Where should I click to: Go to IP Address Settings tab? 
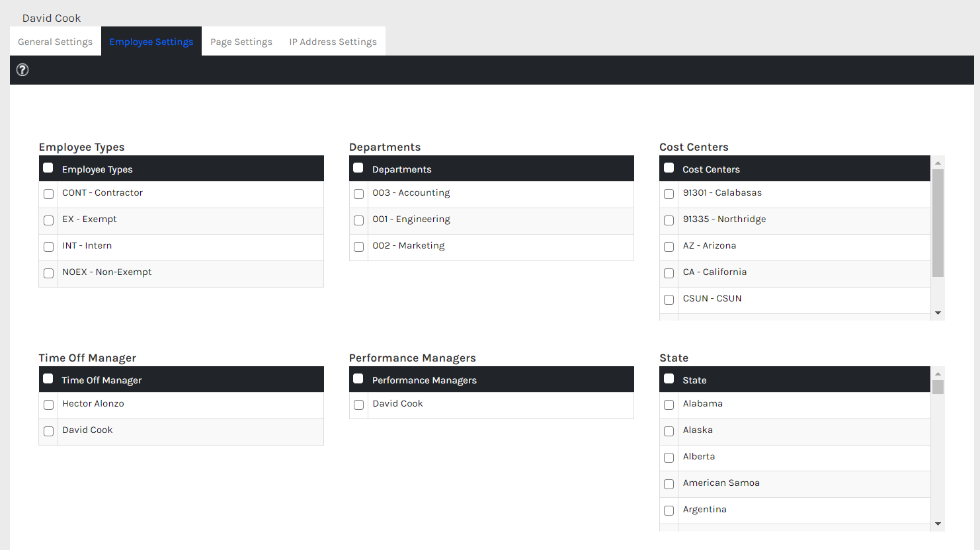tap(333, 42)
